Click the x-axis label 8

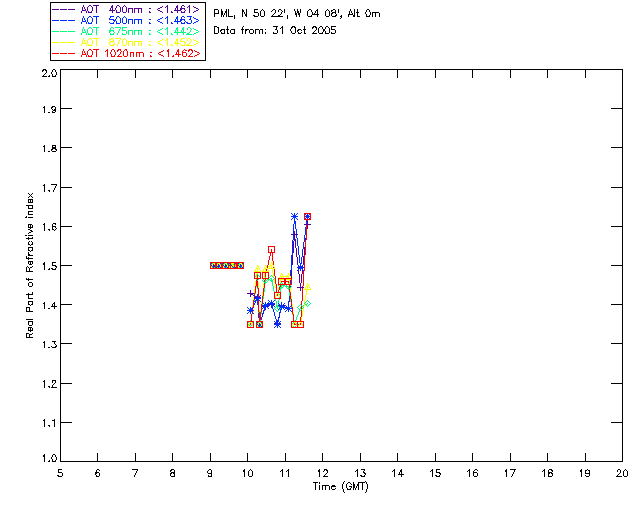tap(173, 473)
